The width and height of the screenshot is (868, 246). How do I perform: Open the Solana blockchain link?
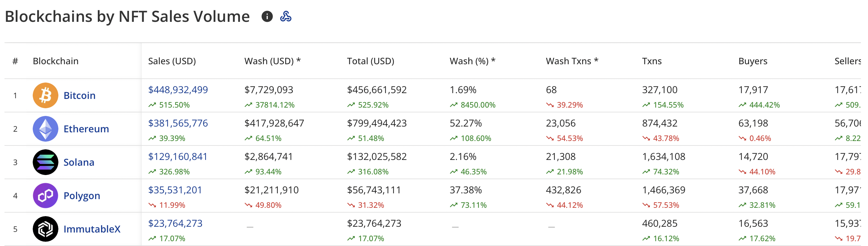click(79, 162)
